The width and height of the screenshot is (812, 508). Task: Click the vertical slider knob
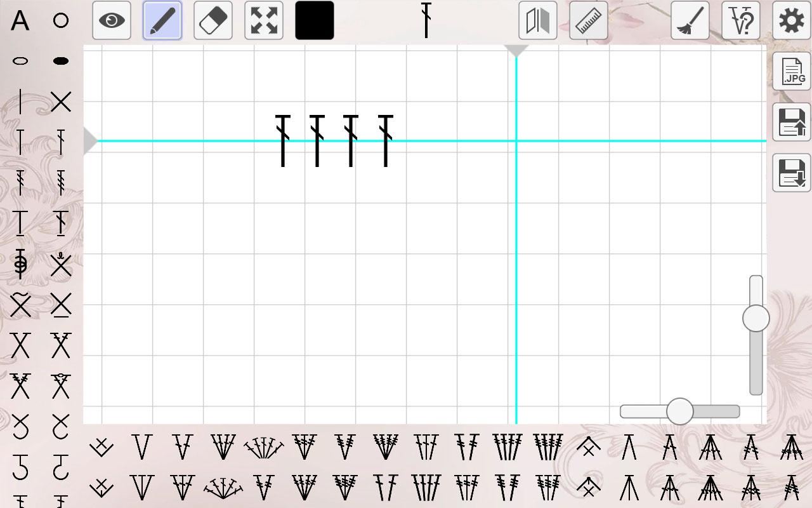coord(756,318)
